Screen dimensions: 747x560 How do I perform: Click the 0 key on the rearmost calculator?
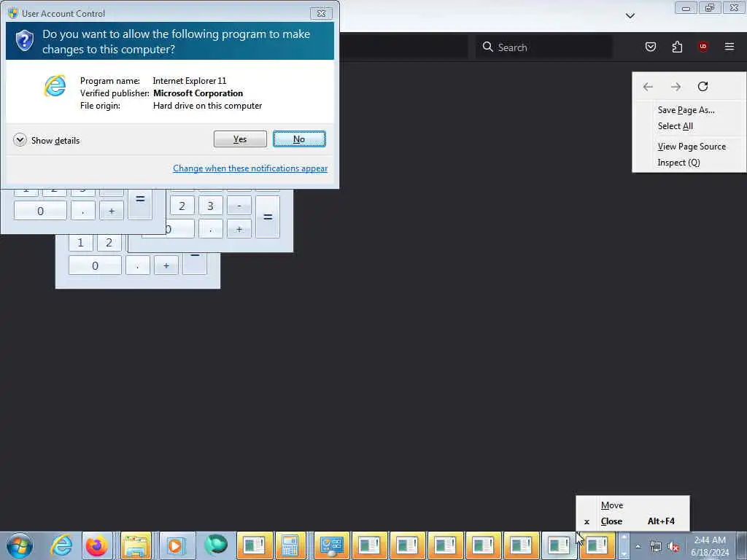coord(95,265)
